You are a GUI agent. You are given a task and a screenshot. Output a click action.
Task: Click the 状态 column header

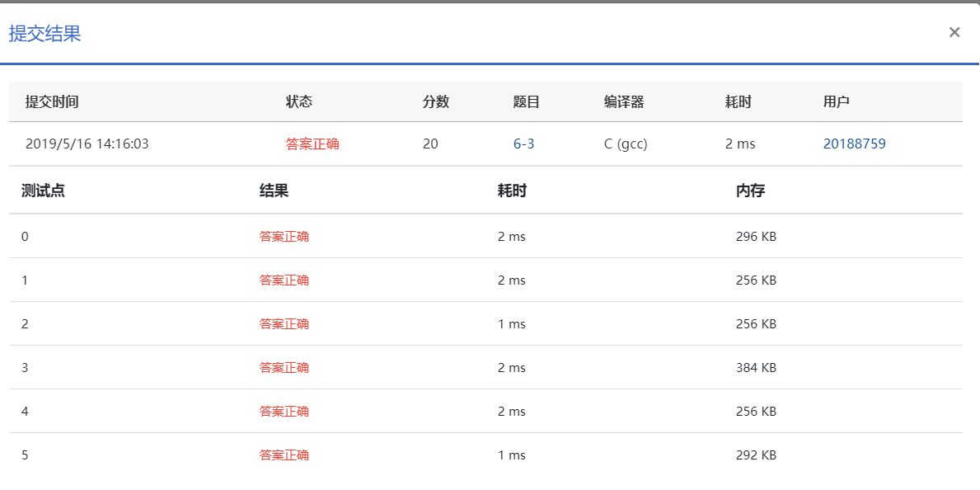(x=298, y=102)
